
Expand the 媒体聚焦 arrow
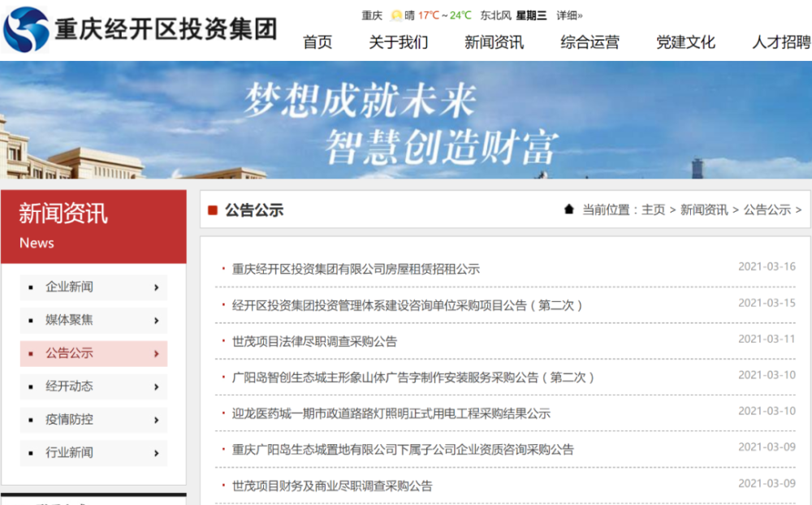(x=157, y=321)
